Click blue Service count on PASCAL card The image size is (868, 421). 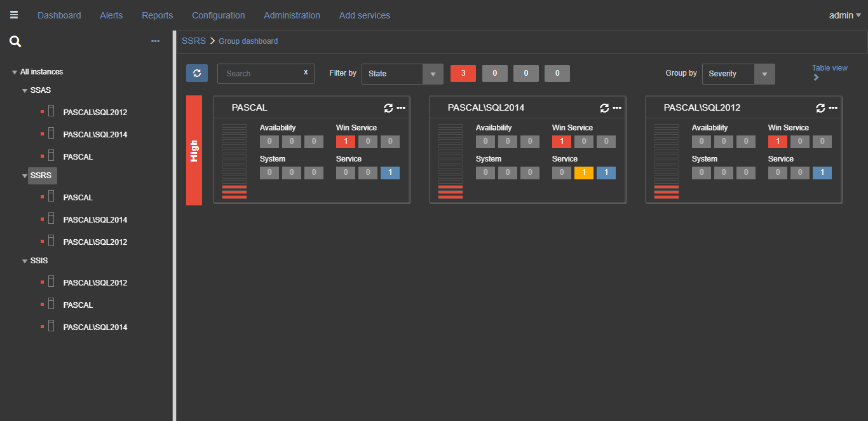click(x=390, y=173)
